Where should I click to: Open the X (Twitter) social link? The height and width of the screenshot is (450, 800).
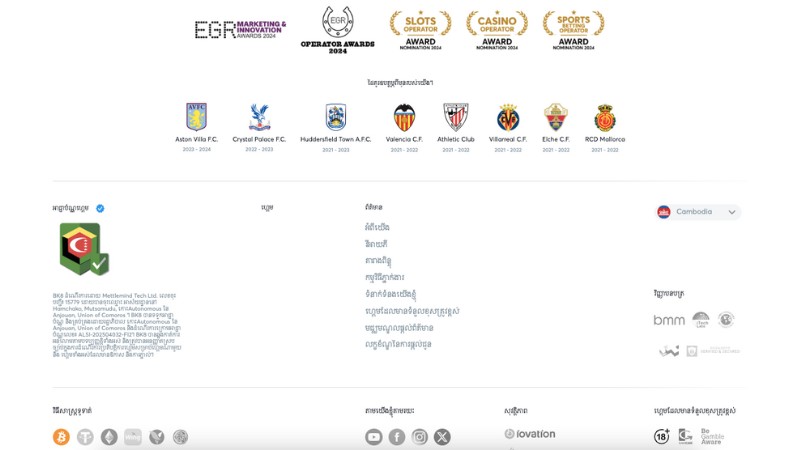(442, 437)
